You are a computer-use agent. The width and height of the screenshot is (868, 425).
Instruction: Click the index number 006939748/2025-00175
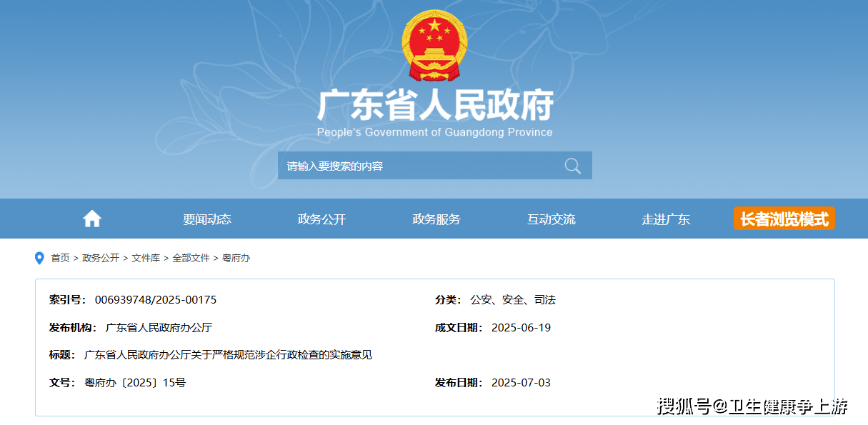[x=155, y=299]
